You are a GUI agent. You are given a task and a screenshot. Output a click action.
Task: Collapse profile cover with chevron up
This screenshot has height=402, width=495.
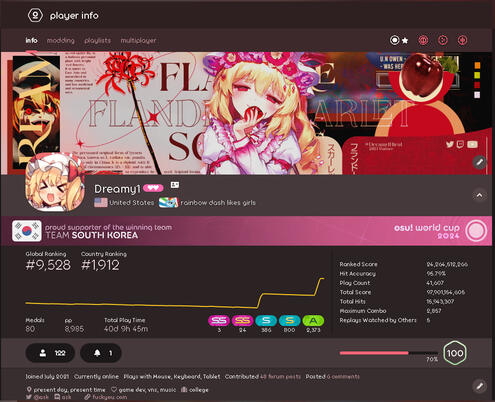coord(479,195)
